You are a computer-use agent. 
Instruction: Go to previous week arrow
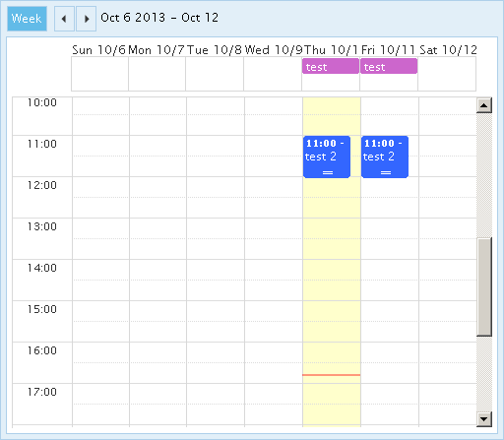(64, 19)
